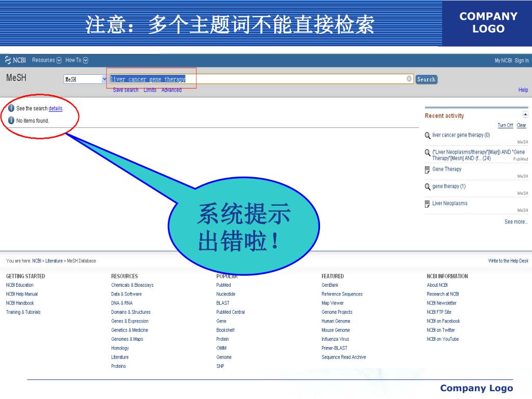Click magnifier icon for Liver Neoplasms/therapy PubMed search
This screenshot has height=399, width=532.
point(428,152)
